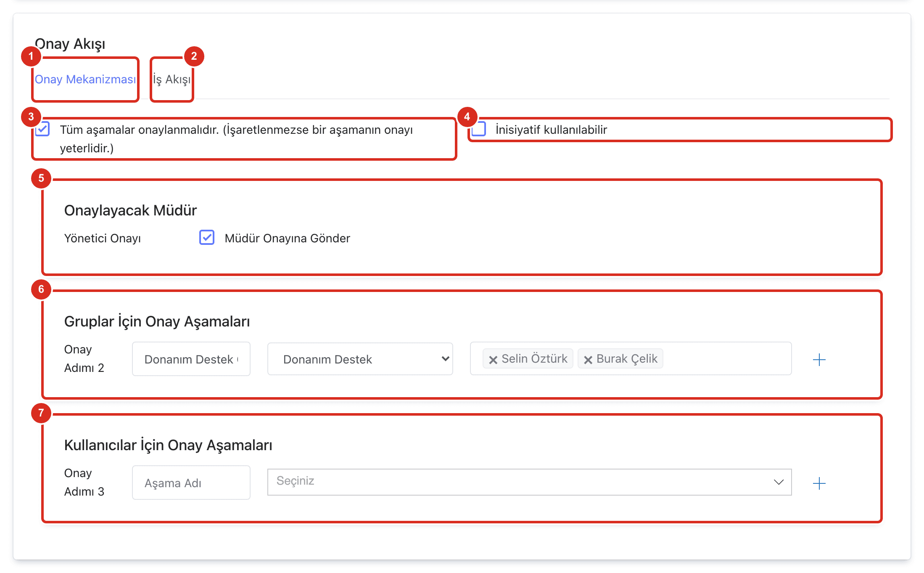Click the Gruplar İçin Onay Aşamaları heading

[x=157, y=321]
